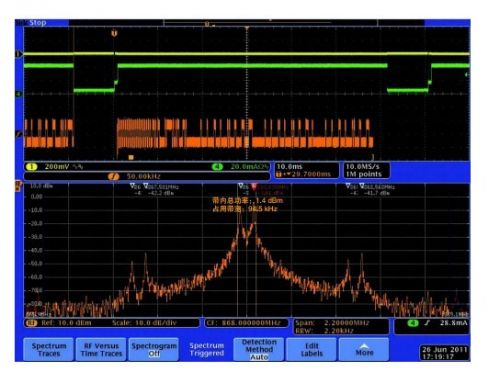Select the red reference marker at center

coord(254,186)
